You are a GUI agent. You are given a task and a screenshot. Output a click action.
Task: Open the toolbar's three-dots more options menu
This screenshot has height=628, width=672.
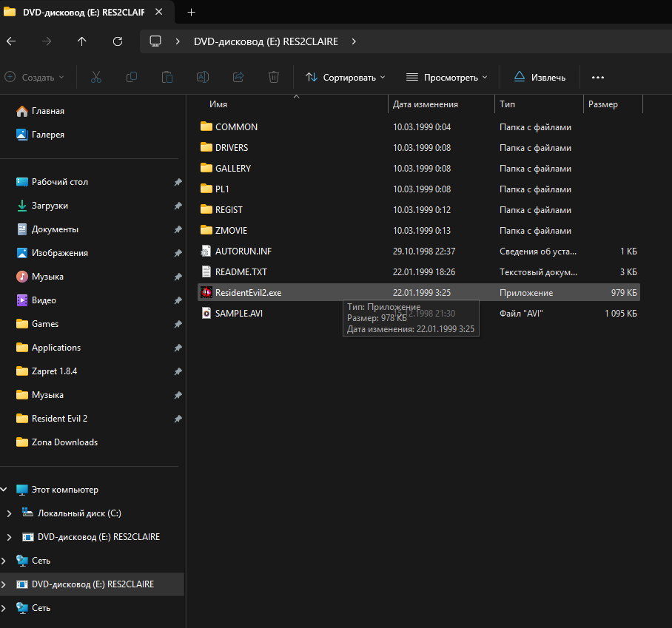(x=598, y=78)
